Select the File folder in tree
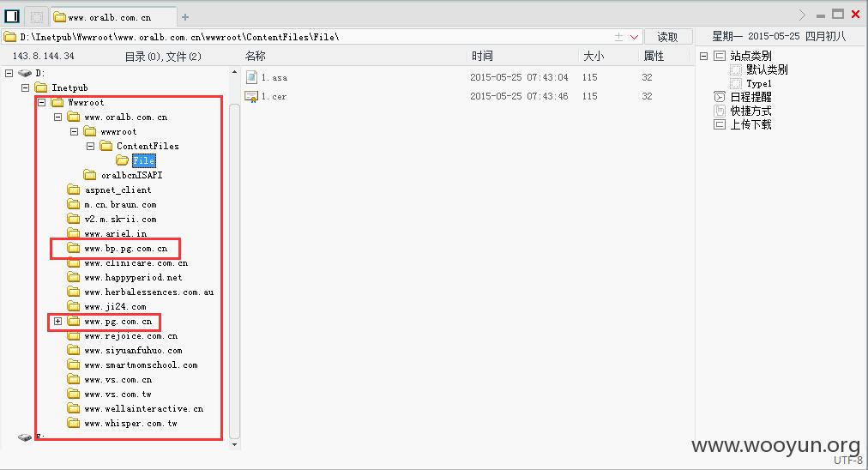Viewport: 868px width, 470px height. click(x=143, y=160)
